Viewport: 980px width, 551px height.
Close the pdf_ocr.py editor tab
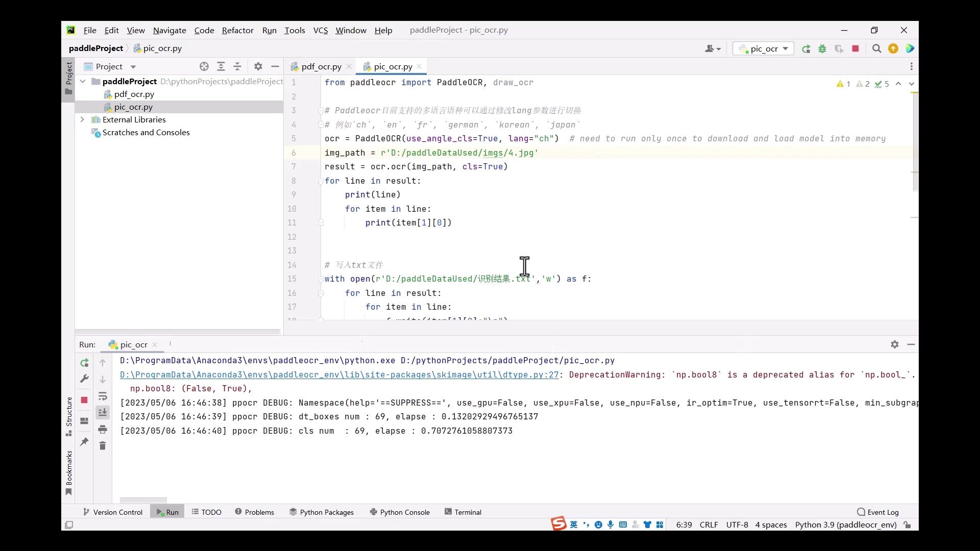349,67
